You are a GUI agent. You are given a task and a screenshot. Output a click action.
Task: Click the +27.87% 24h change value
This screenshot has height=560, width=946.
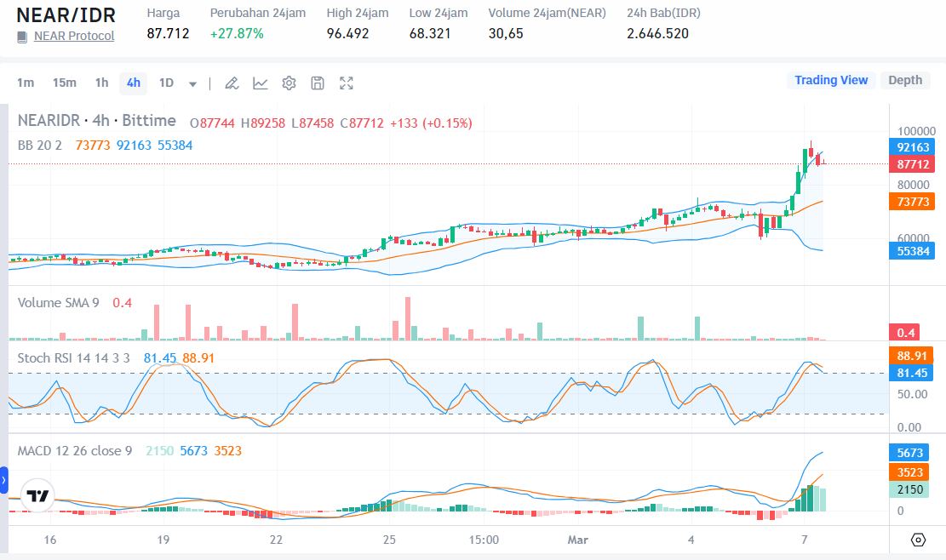[237, 34]
